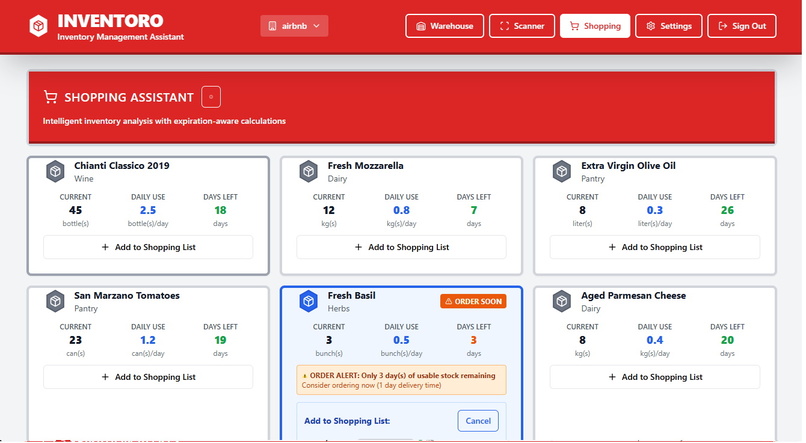The height and width of the screenshot is (443, 806).
Task: Click Olive Oil's 26 days left value
Action: pos(727,210)
